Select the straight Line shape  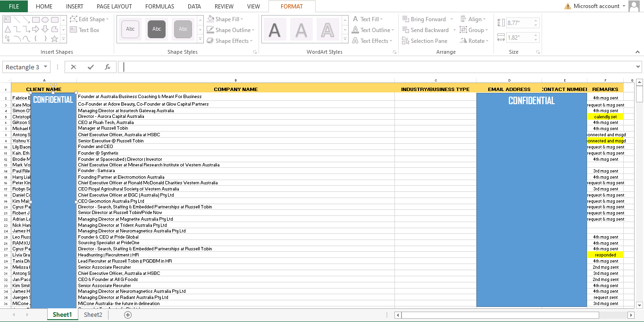17,20
